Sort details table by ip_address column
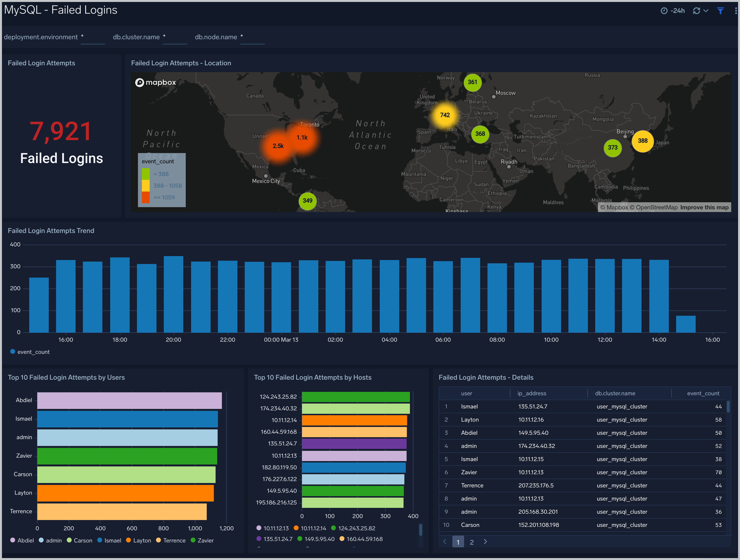The width and height of the screenshot is (740, 560). pyautogui.click(x=532, y=394)
